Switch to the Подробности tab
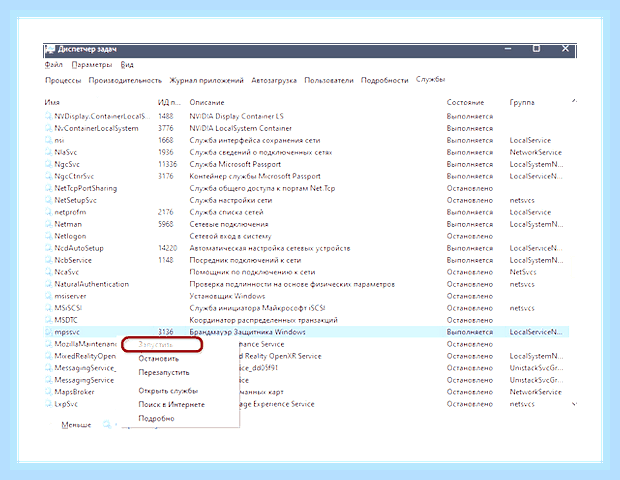 pos(384,80)
